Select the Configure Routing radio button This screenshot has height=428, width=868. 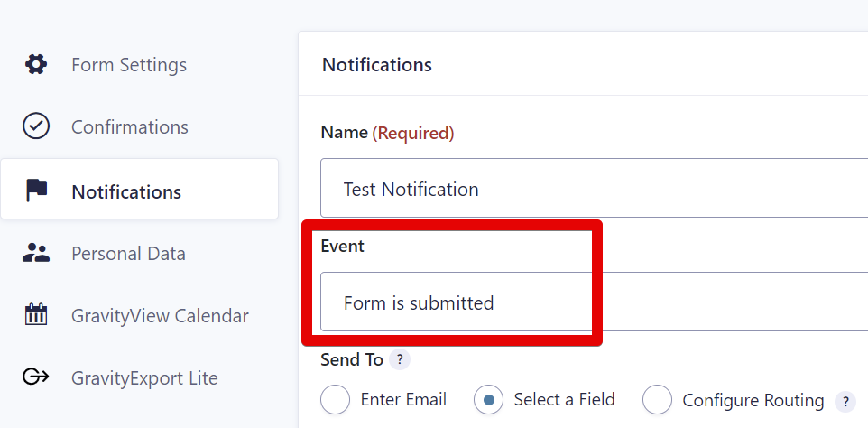(x=657, y=400)
